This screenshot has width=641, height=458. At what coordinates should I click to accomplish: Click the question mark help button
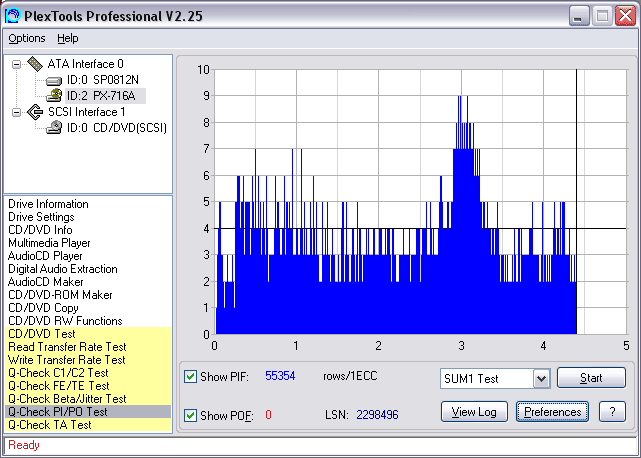(x=612, y=412)
